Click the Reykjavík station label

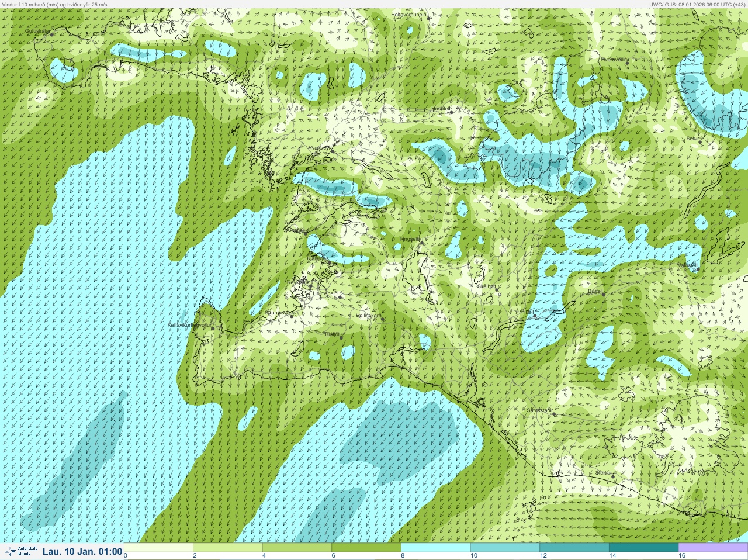(x=297, y=282)
